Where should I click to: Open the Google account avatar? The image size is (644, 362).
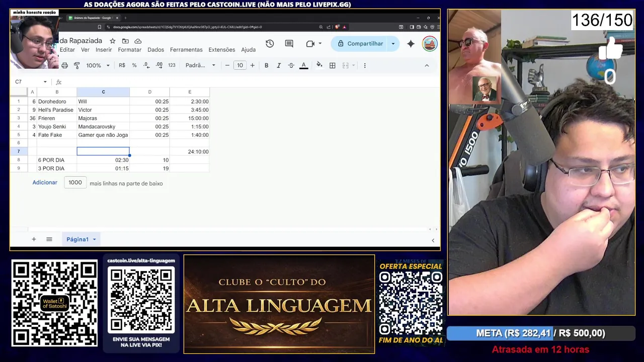430,44
